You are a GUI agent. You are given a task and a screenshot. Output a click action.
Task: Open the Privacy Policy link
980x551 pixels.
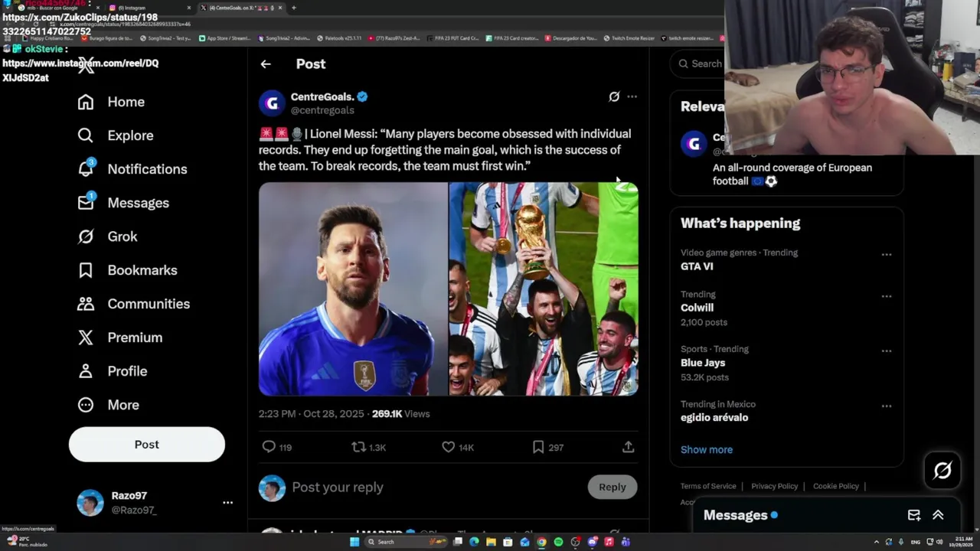(774, 486)
